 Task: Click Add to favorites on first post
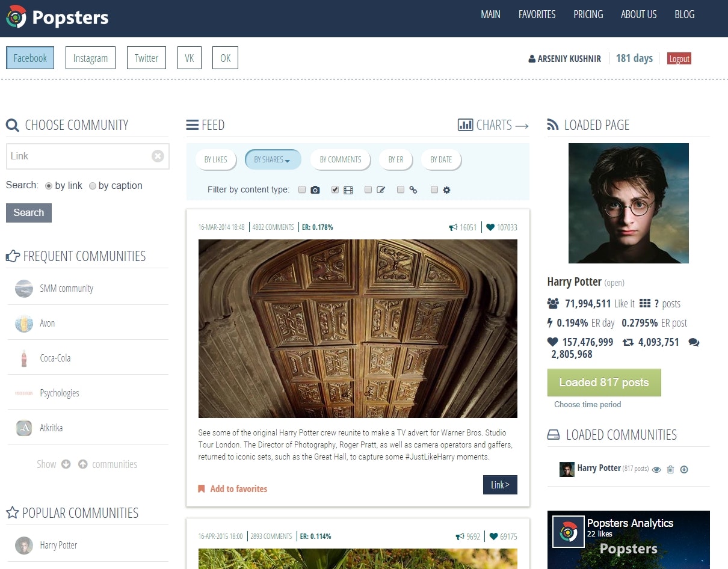tap(239, 488)
